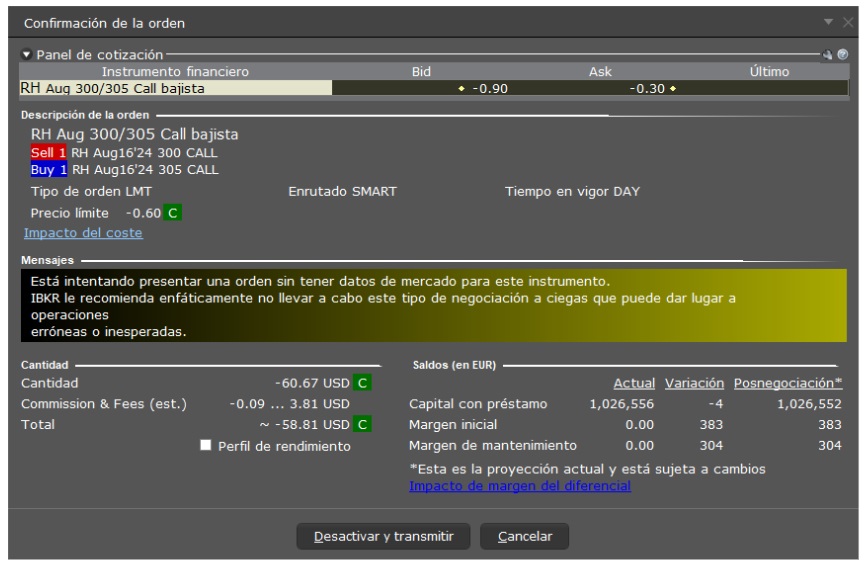
Task: Close the Confirmación de la orden dialog
Action: coord(848,22)
